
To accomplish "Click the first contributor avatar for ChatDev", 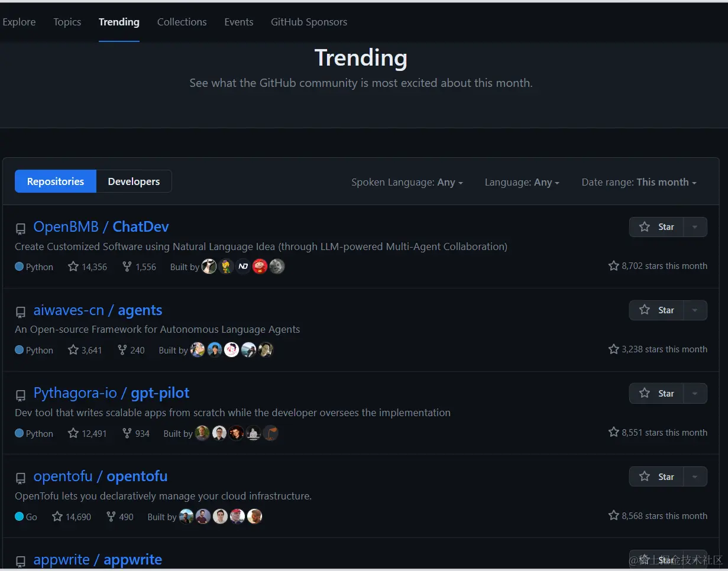I will (x=209, y=267).
